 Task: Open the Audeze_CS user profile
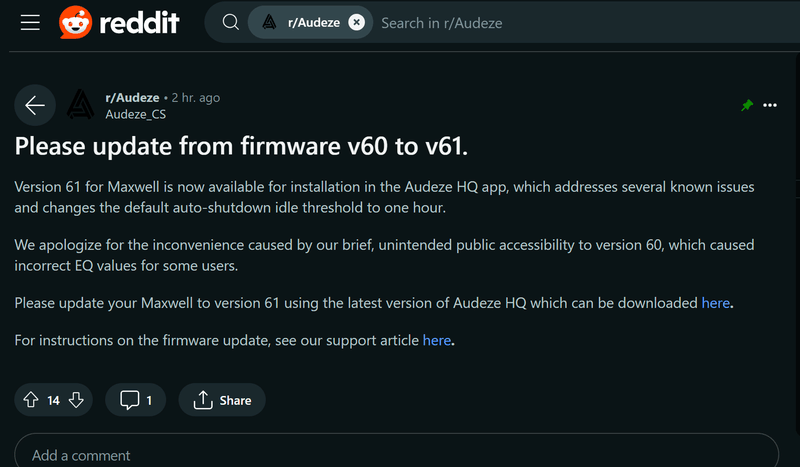[137, 113]
